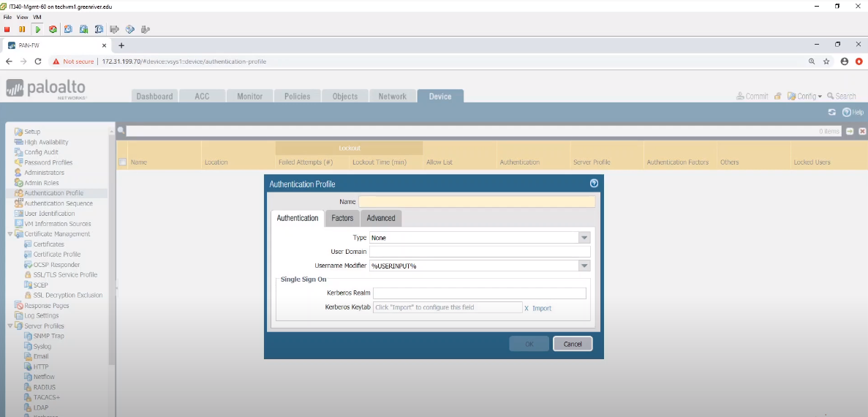Click the magnifier icon beside the filter bar
868x417 pixels.
[x=121, y=131]
